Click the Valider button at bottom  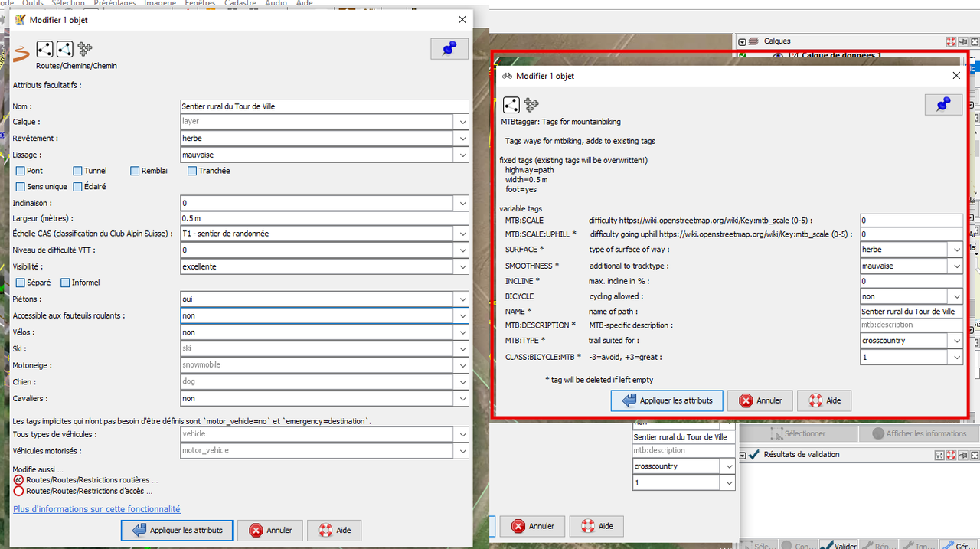838,545
